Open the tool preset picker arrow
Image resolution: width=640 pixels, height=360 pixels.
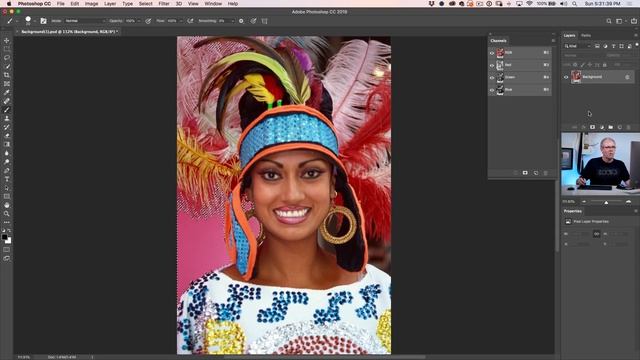17,21
